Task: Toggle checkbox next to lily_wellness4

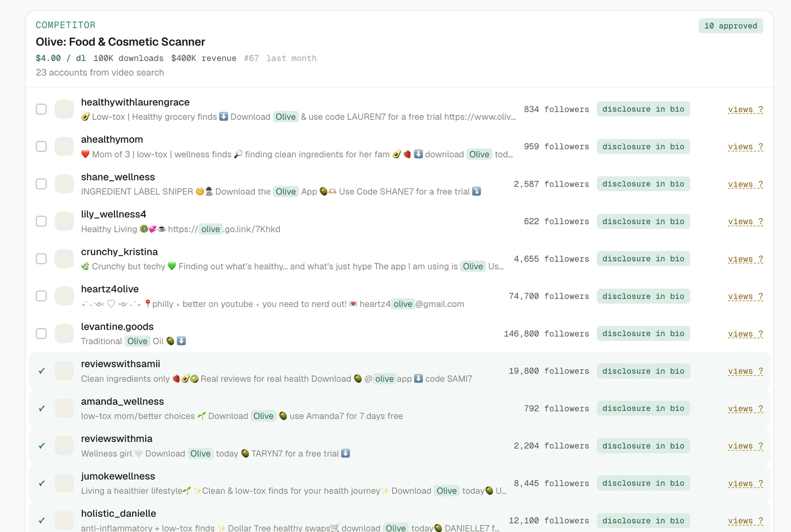Action: coord(41,221)
